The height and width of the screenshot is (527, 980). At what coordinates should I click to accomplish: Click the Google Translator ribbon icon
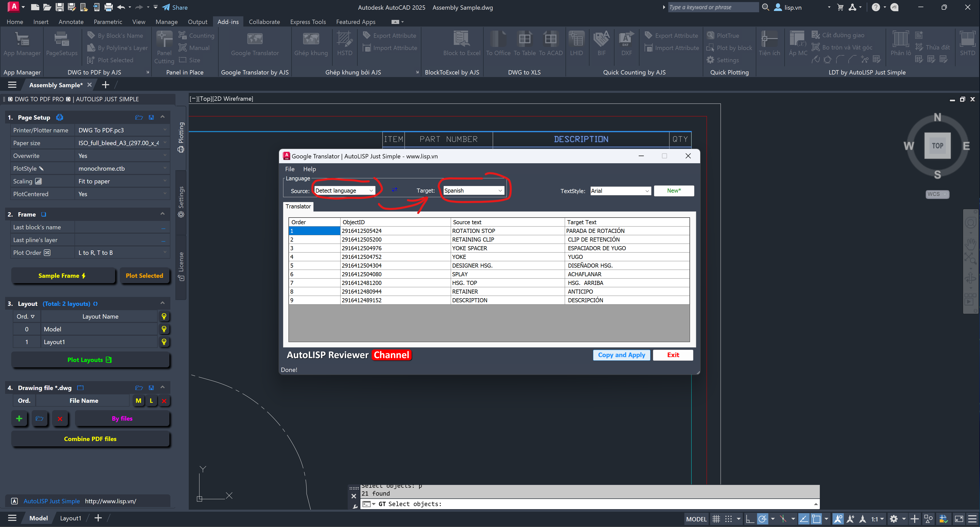coord(255,39)
